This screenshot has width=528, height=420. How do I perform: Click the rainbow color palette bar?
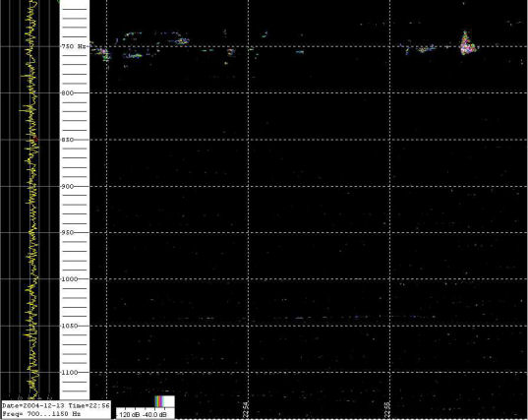point(159,401)
